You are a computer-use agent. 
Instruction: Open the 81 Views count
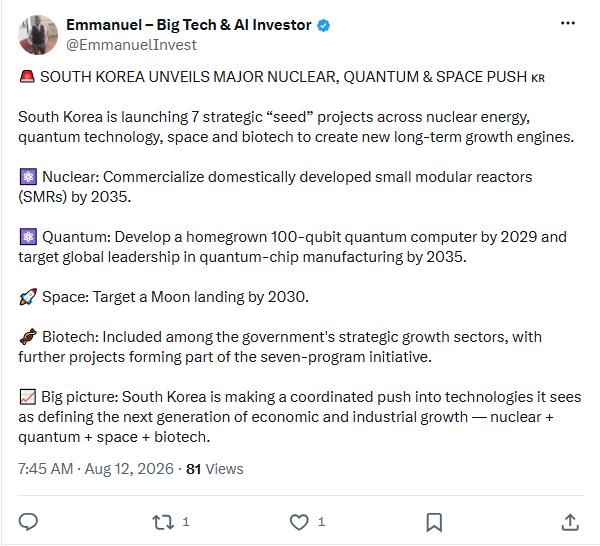(x=215, y=469)
